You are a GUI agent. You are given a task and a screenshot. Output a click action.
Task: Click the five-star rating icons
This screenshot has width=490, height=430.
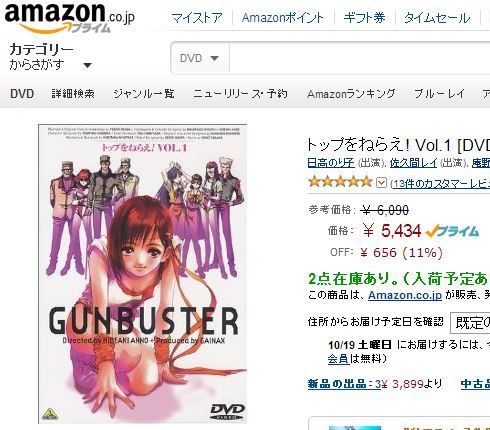coord(340,182)
